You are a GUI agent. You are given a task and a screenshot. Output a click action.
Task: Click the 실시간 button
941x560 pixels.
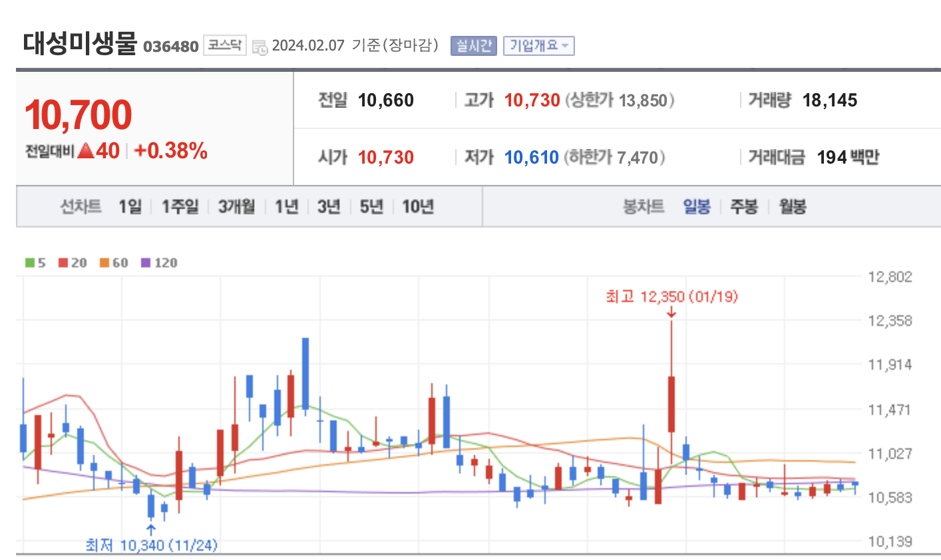pyautogui.click(x=474, y=46)
